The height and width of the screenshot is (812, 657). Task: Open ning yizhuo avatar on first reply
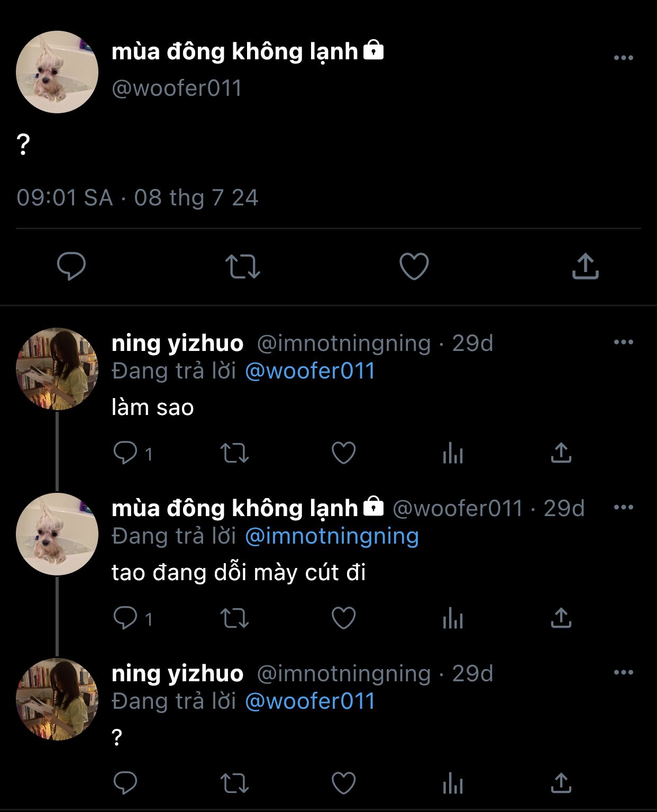click(57, 369)
